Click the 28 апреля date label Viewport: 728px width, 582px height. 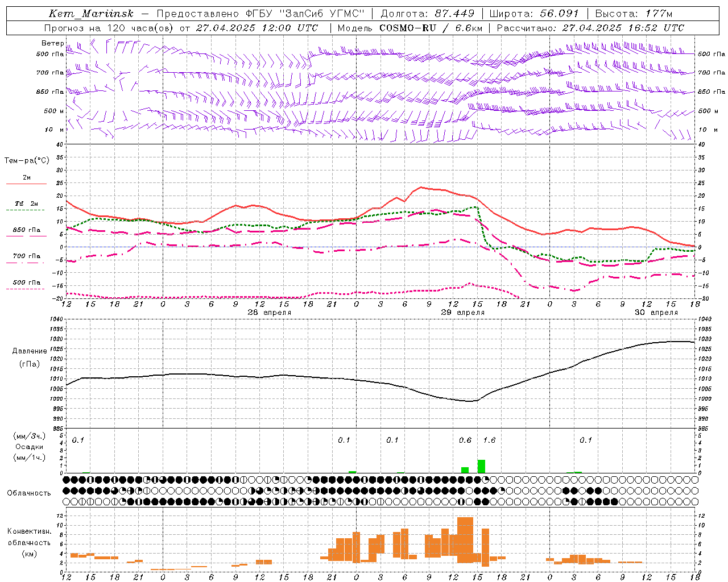[269, 313]
